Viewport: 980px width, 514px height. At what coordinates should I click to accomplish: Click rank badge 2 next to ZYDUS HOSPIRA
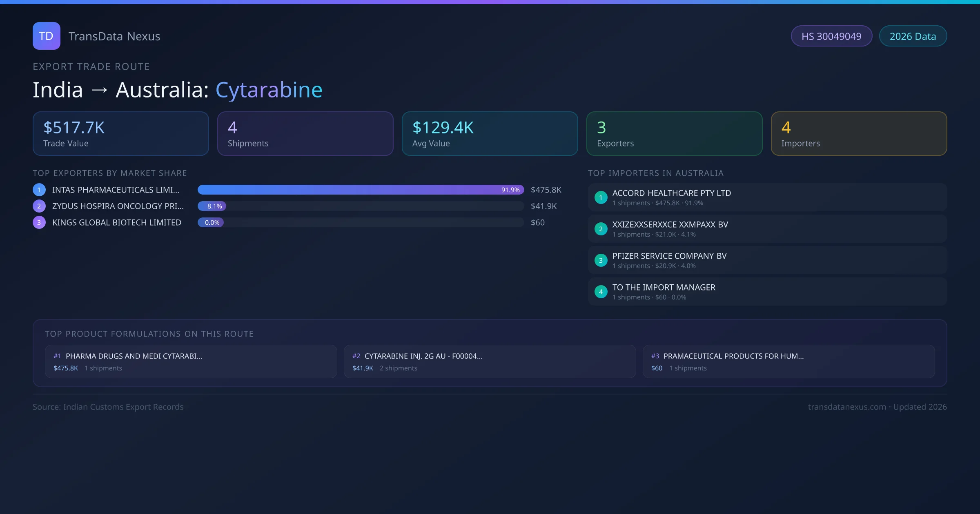point(39,206)
